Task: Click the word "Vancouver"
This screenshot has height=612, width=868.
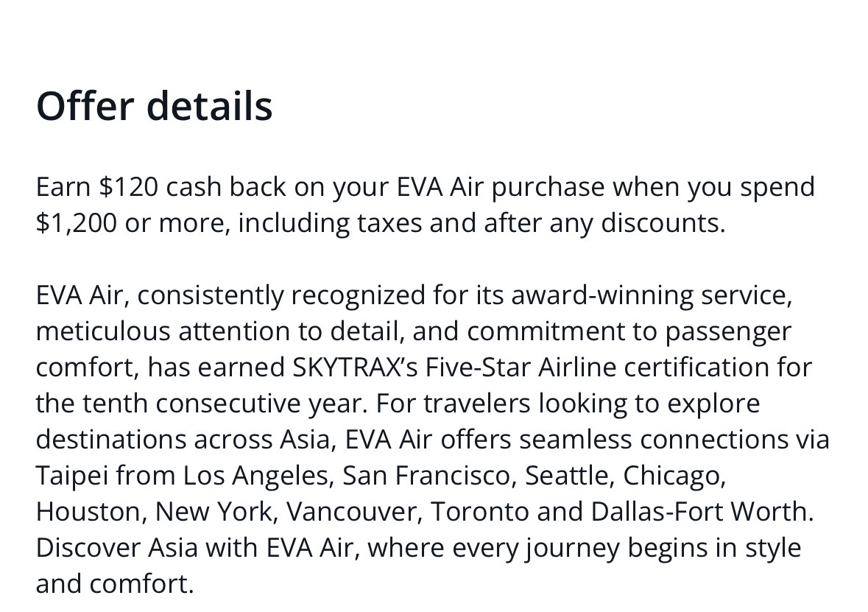Action: pyautogui.click(x=353, y=511)
